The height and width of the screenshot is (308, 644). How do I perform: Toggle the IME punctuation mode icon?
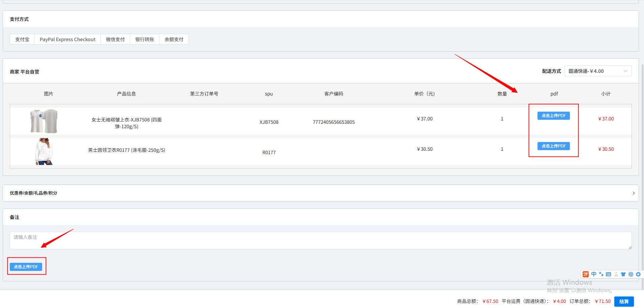click(601, 274)
